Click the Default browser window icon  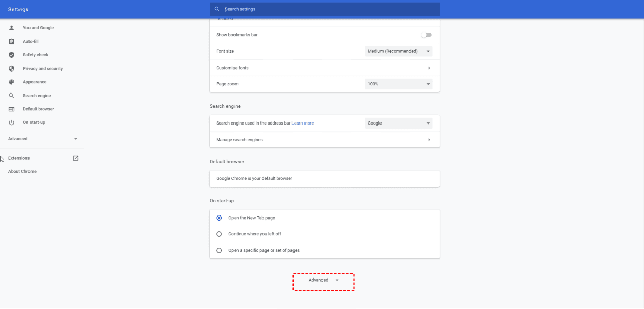coord(12,109)
